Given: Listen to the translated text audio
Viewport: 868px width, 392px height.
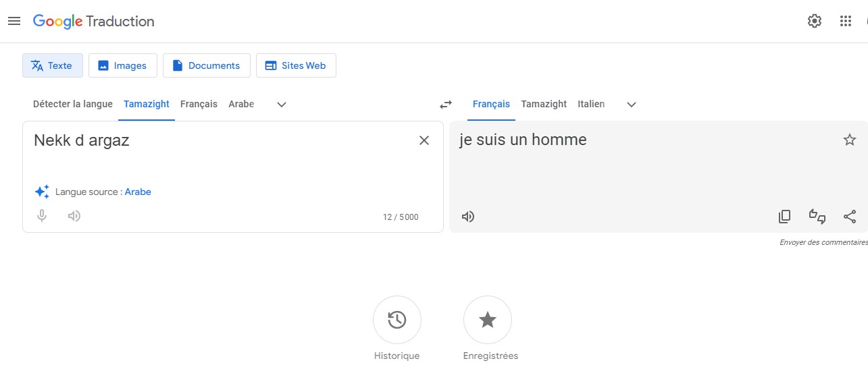Looking at the screenshot, I should click(468, 217).
